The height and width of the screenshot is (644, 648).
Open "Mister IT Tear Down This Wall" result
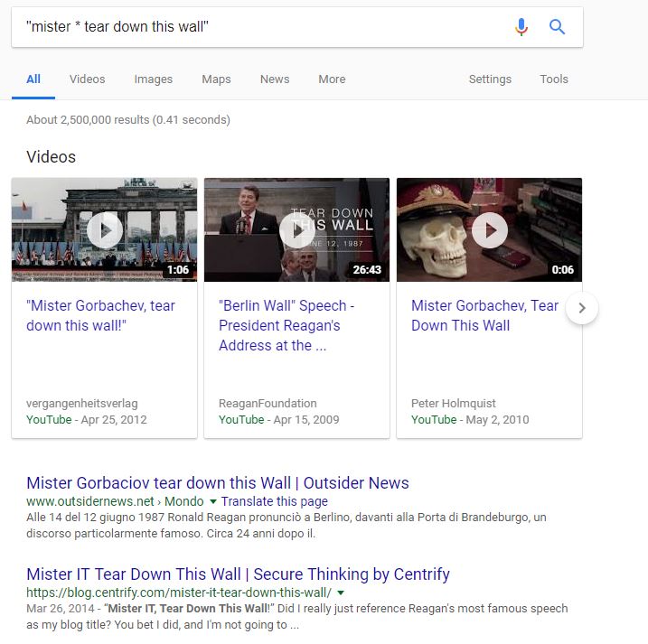pyautogui.click(x=238, y=574)
